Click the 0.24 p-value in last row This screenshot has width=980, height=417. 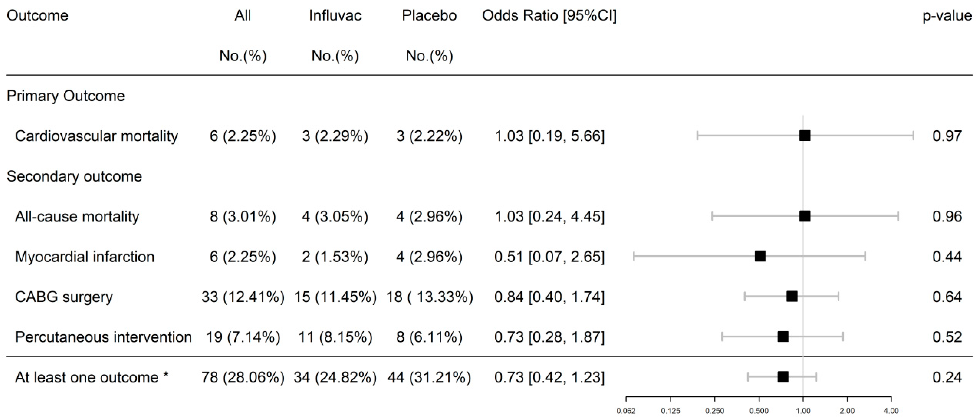[947, 377]
